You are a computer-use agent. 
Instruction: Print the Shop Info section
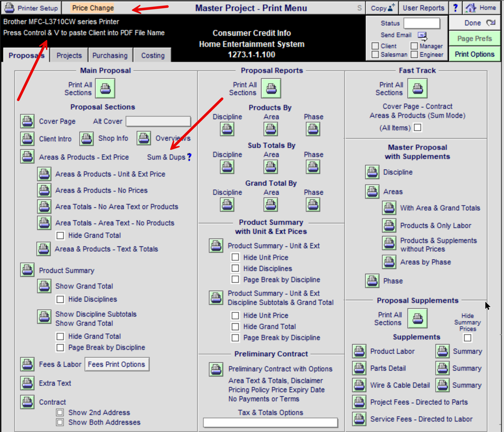[x=86, y=138]
